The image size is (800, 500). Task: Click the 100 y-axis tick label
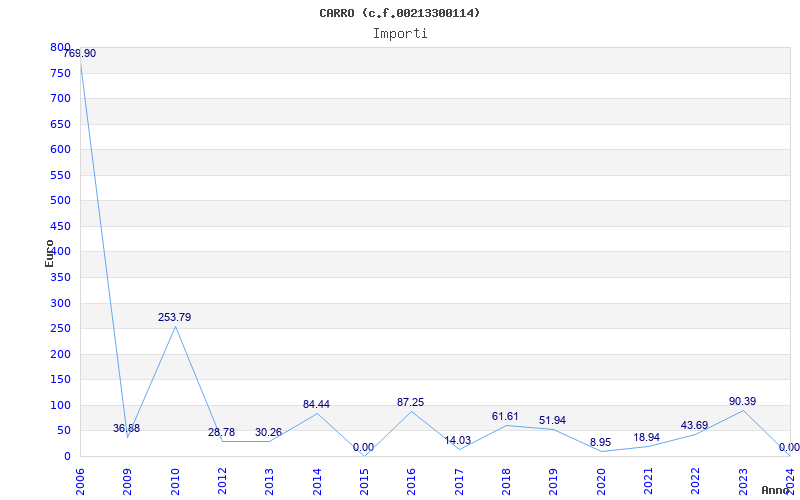[60, 406]
